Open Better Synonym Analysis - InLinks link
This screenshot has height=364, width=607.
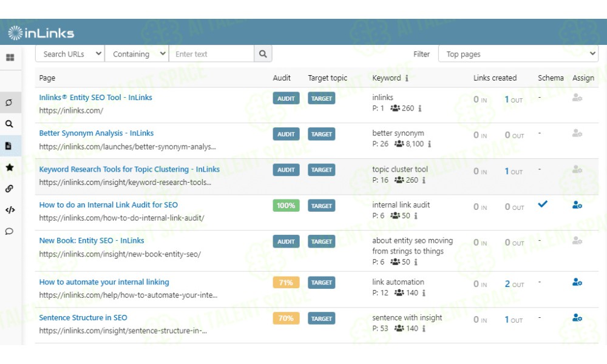[97, 133]
